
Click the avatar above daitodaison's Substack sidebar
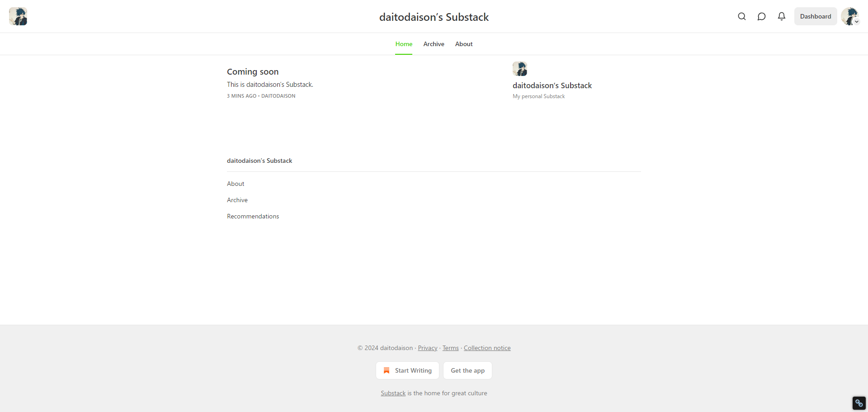click(520, 69)
